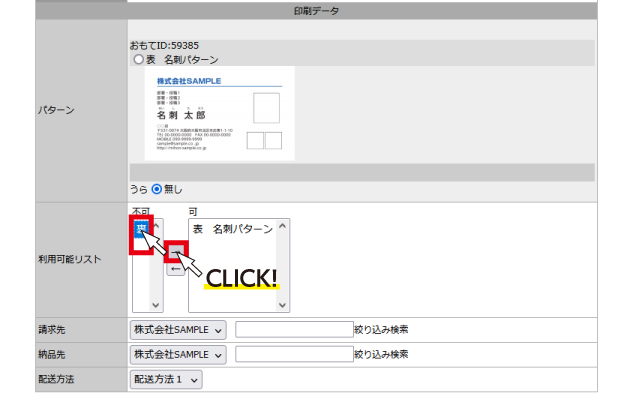Select the 表 名刺パターン radio button
632x408 pixels.
click(x=139, y=60)
